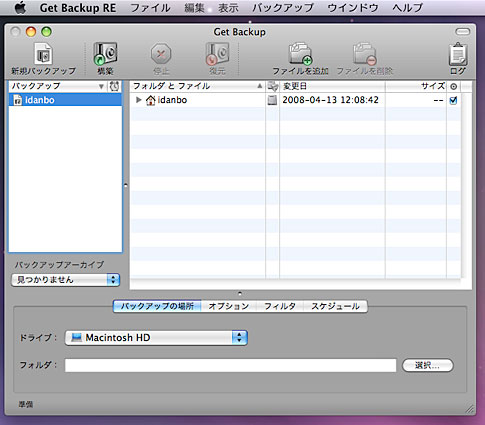Click the 変更日 column header
This screenshot has width=485, height=425.
(x=332, y=86)
